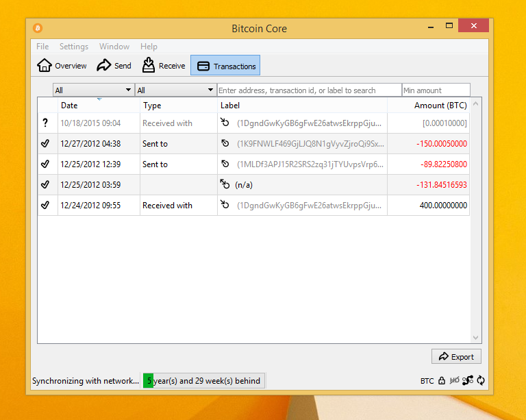The image size is (526, 420).
Task: Click the amount -89.82250800
Action: coord(444,164)
